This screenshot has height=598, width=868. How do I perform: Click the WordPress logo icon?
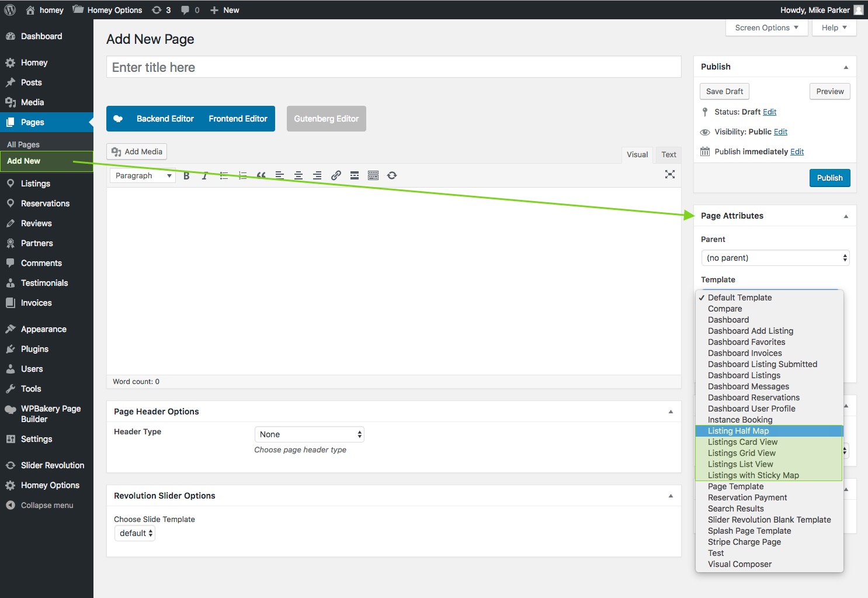tap(10, 10)
